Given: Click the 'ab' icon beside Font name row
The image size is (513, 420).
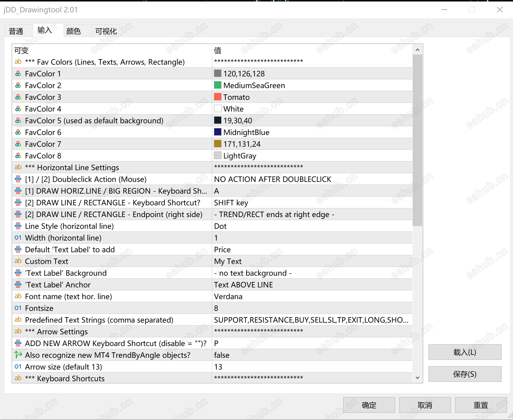Looking at the screenshot, I should pyautogui.click(x=18, y=296).
